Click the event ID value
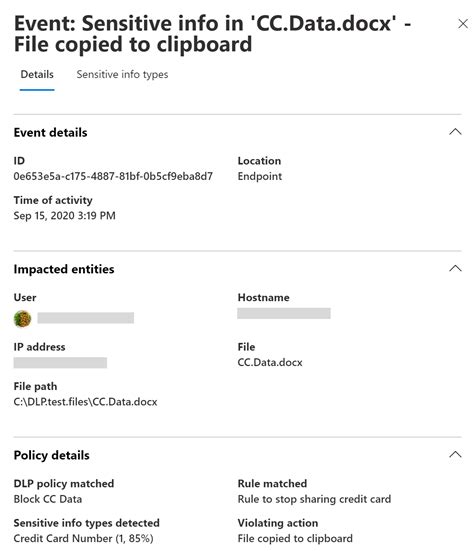Image resolution: width=474 pixels, height=551 pixels. pyautogui.click(x=113, y=176)
